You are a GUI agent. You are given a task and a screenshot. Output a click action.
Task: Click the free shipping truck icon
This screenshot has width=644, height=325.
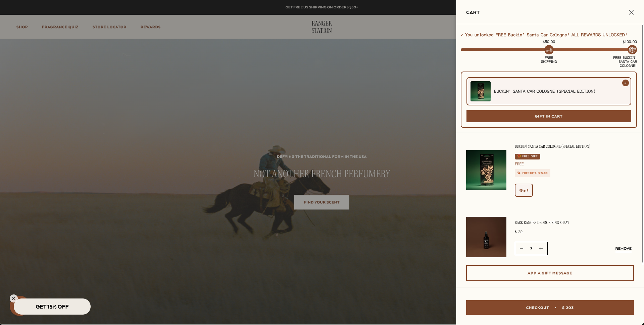549,49
